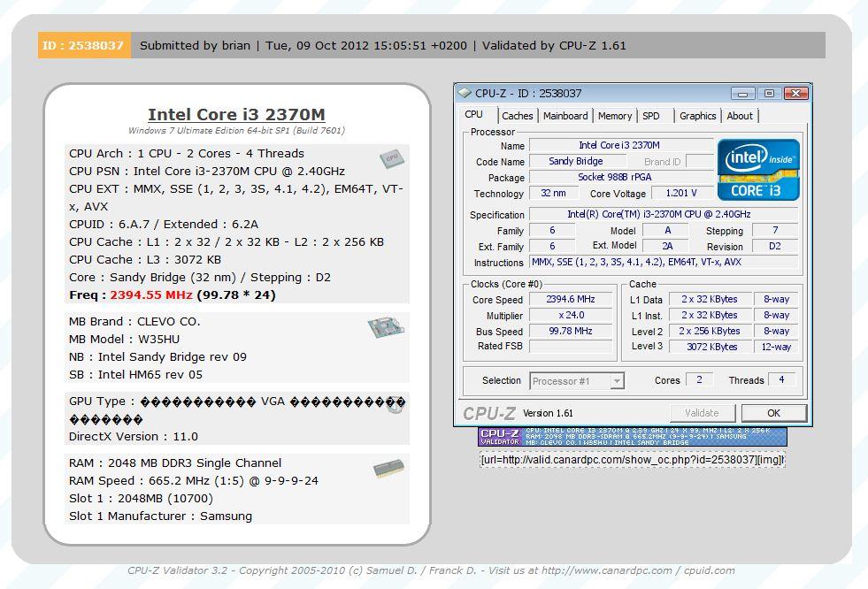This screenshot has width=868, height=589.
Task: Click the Revision value D2
Action: coord(775,246)
